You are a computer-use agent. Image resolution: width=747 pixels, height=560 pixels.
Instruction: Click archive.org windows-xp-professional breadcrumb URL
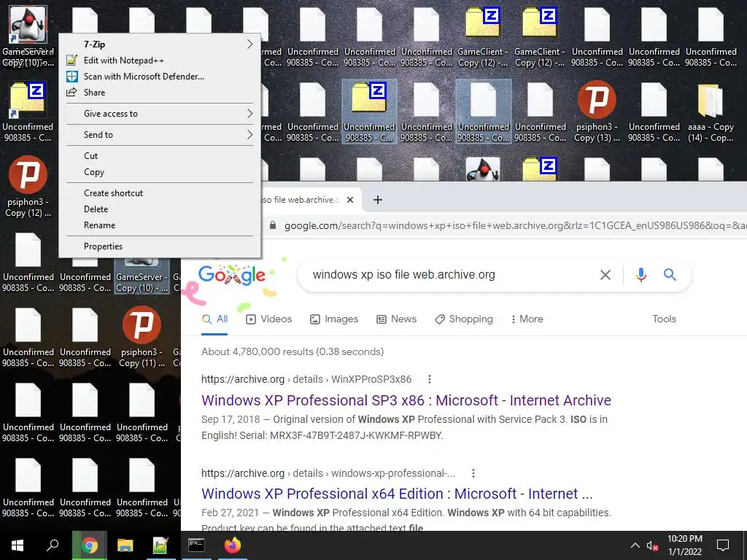(x=328, y=473)
